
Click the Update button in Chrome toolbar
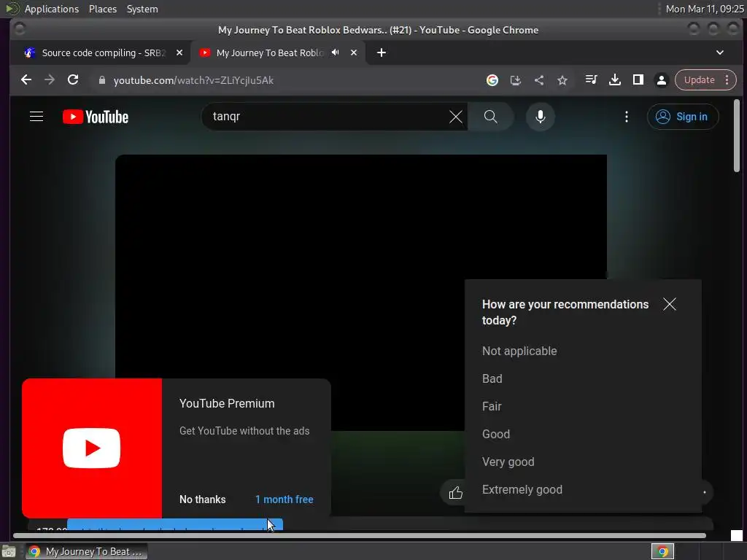[x=699, y=80]
